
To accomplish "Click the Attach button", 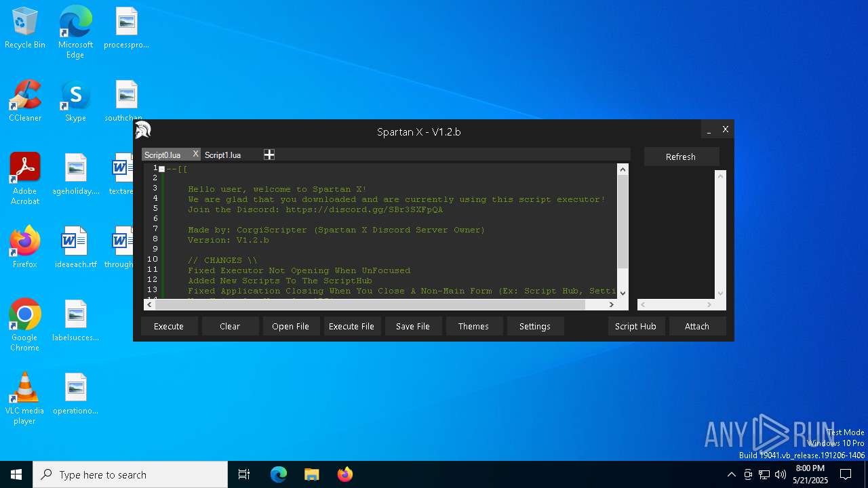I will pos(696,326).
